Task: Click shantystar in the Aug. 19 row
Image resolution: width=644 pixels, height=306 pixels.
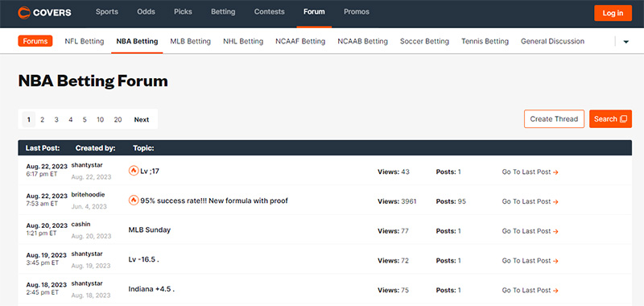Action: tap(87, 254)
